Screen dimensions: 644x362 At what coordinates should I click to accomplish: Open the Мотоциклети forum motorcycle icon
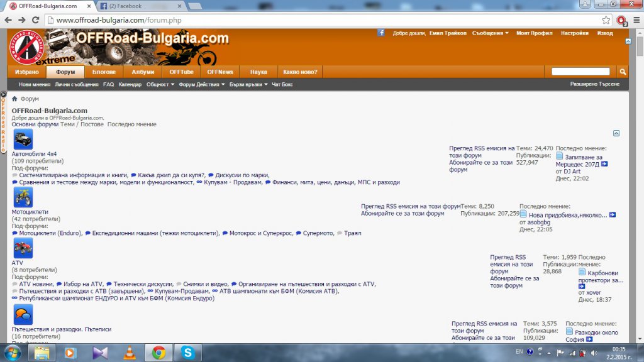coord(23,197)
